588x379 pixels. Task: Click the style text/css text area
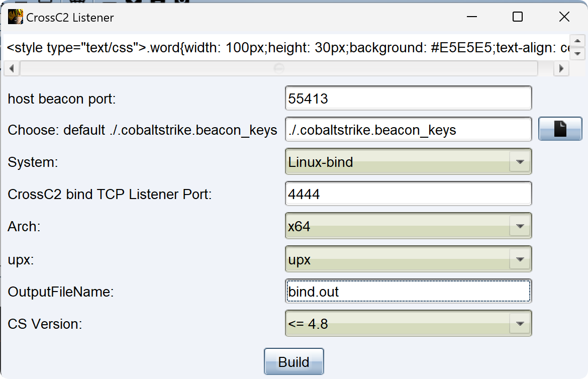coord(287,48)
